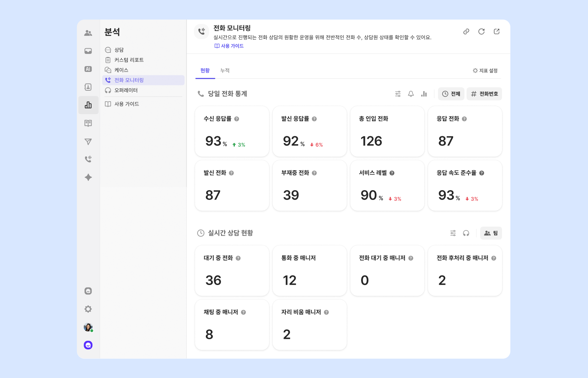Toggle the 팀 view button
The width and height of the screenshot is (588, 378).
491,233
